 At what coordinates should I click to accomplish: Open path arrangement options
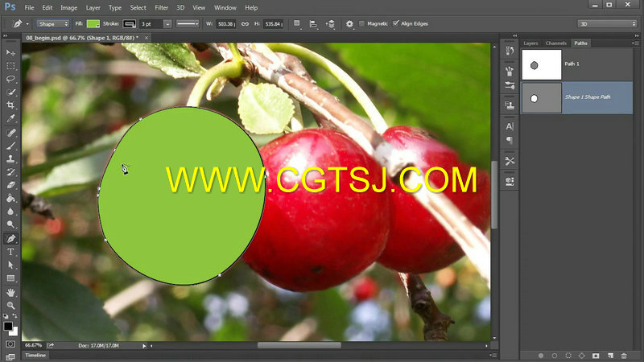(331, 24)
